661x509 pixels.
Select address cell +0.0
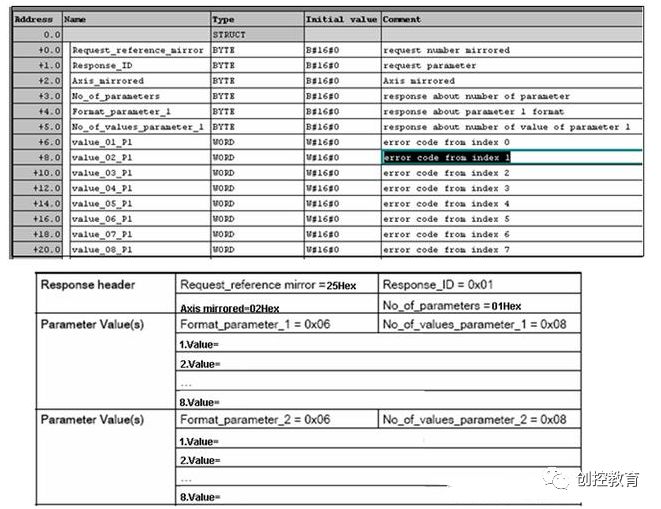pos(38,50)
